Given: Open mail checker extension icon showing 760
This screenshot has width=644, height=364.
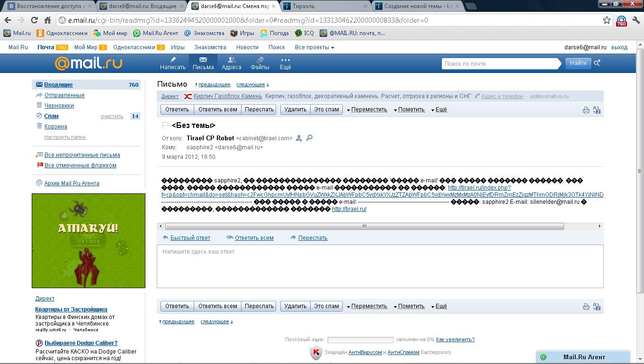Looking at the screenshot, I should (621, 21).
